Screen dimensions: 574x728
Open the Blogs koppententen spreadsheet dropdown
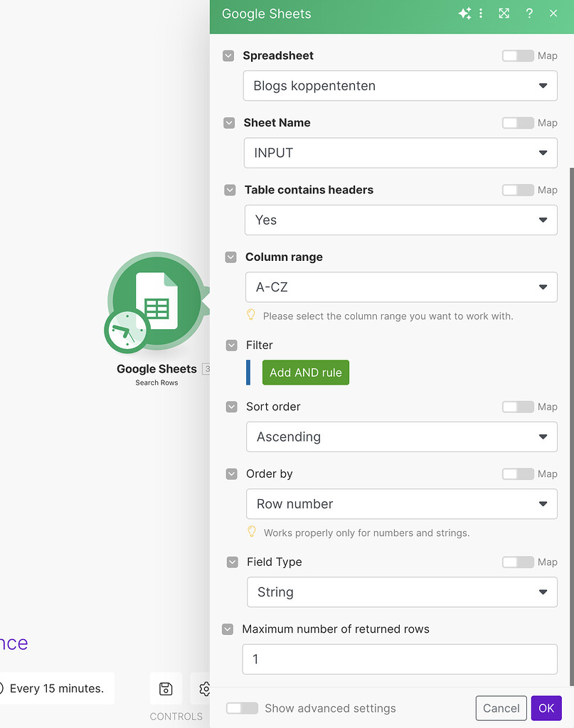click(x=400, y=85)
